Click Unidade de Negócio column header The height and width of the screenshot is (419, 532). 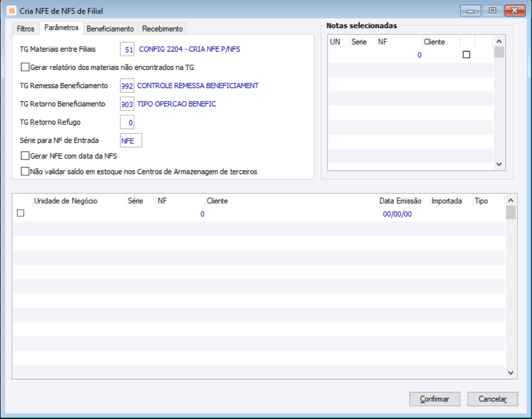(79, 201)
